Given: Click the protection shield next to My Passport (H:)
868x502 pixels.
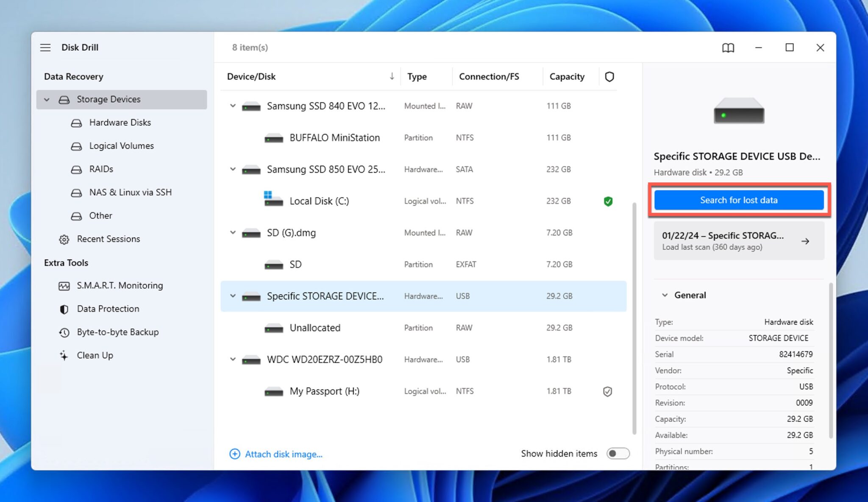Looking at the screenshot, I should coord(607,391).
